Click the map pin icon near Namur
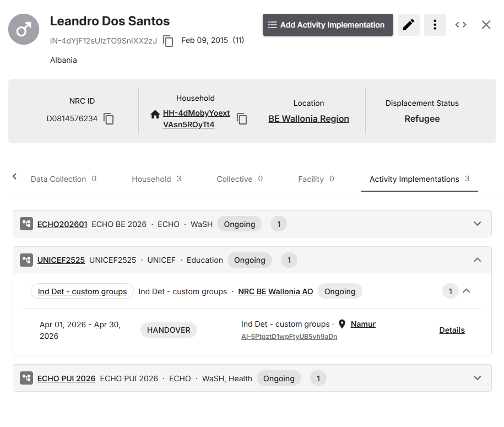Image resolution: width=504 pixels, height=427 pixels. pyautogui.click(x=342, y=324)
